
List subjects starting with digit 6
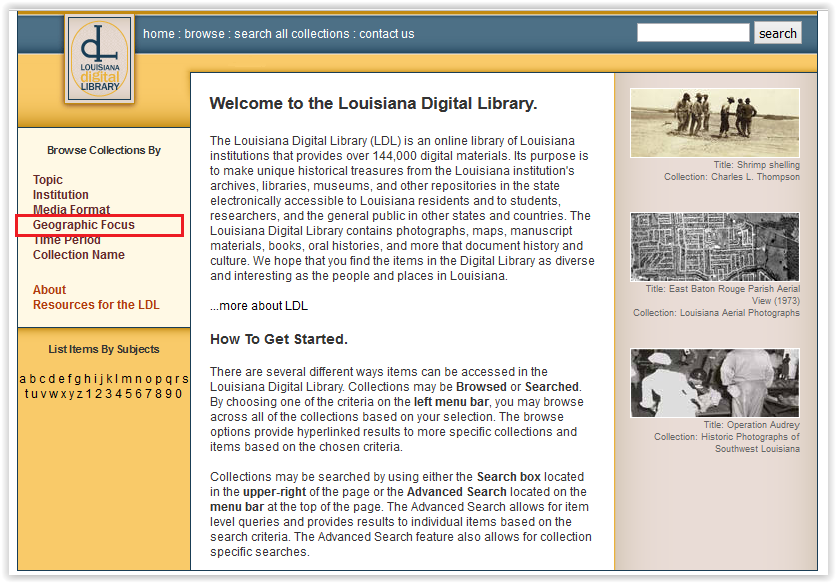pyautogui.click(x=139, y=394)
